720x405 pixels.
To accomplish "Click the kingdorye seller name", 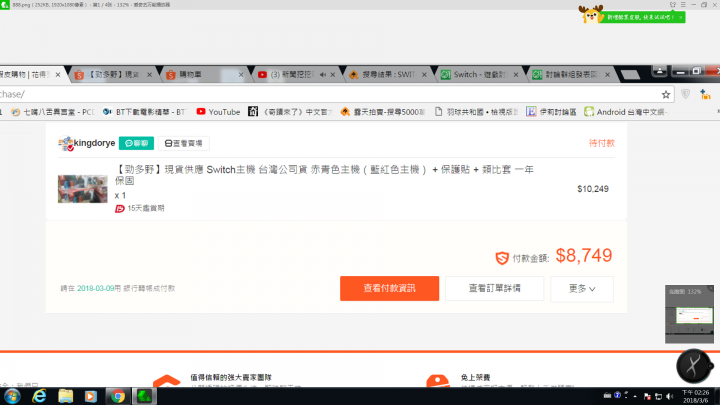I will pyautogui.click(x=94, y=143).
